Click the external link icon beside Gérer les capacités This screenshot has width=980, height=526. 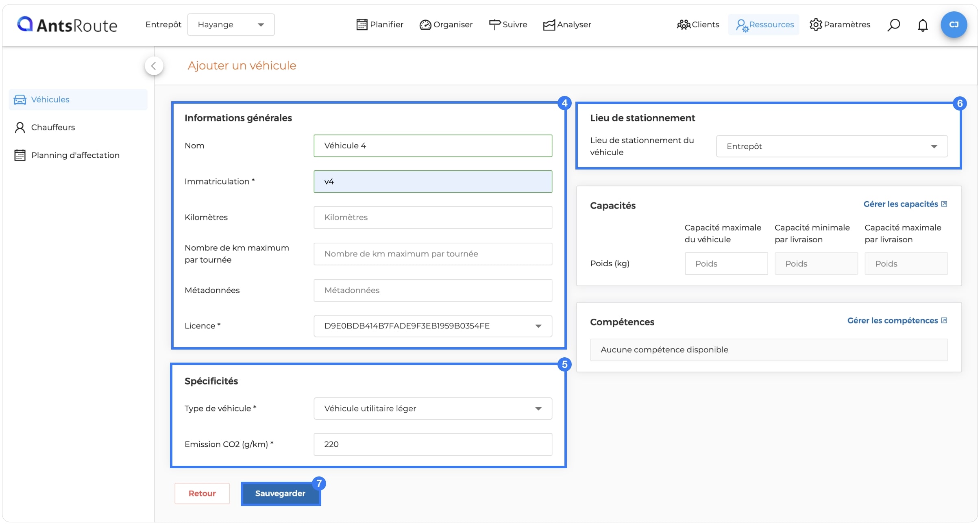944,204
